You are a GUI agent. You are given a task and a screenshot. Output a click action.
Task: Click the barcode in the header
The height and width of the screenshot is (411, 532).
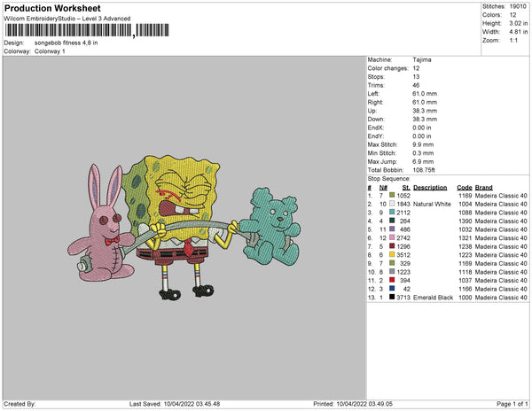pyautogui.click(x=87, y=30)
